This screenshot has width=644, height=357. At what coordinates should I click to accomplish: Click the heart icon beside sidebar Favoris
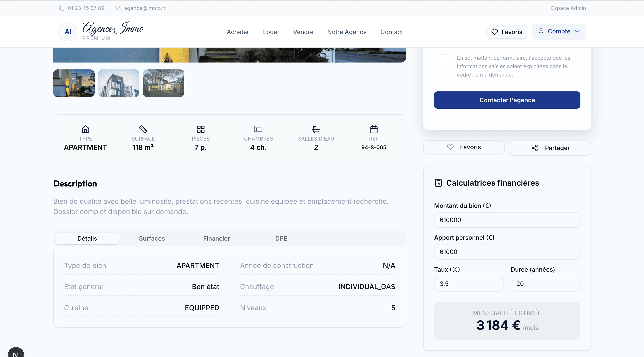(x=450, y=147)
